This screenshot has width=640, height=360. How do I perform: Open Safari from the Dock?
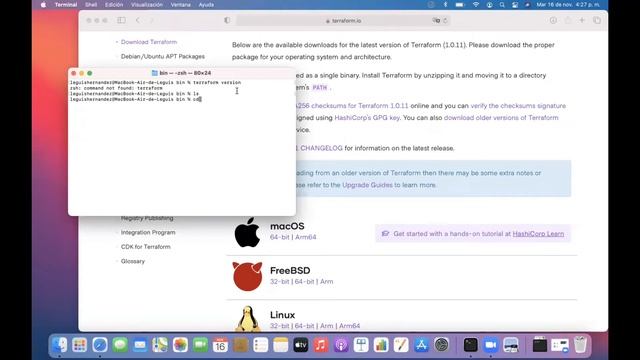100,345
